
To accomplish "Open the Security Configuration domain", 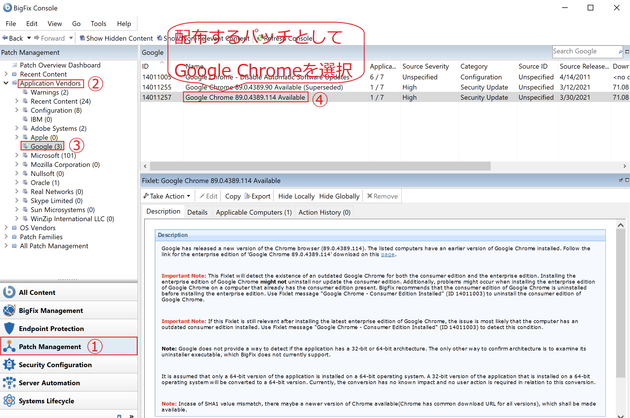I will point(68,365).
